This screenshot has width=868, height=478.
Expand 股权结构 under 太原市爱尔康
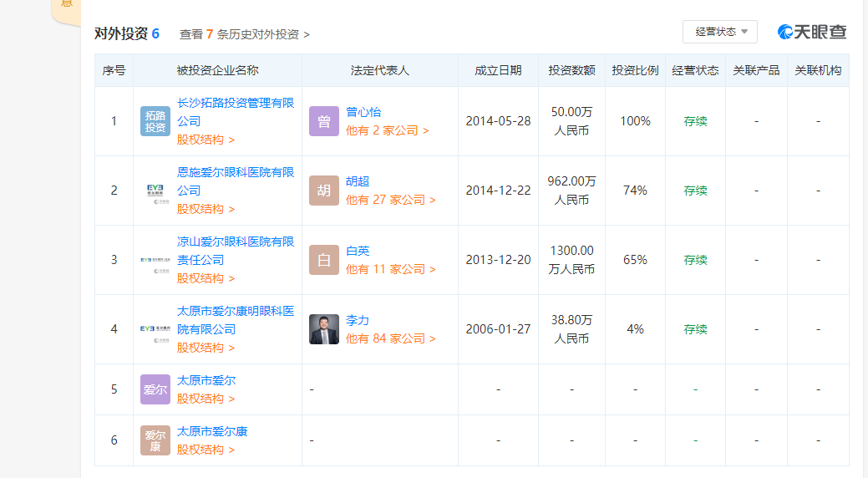(206, 450)
